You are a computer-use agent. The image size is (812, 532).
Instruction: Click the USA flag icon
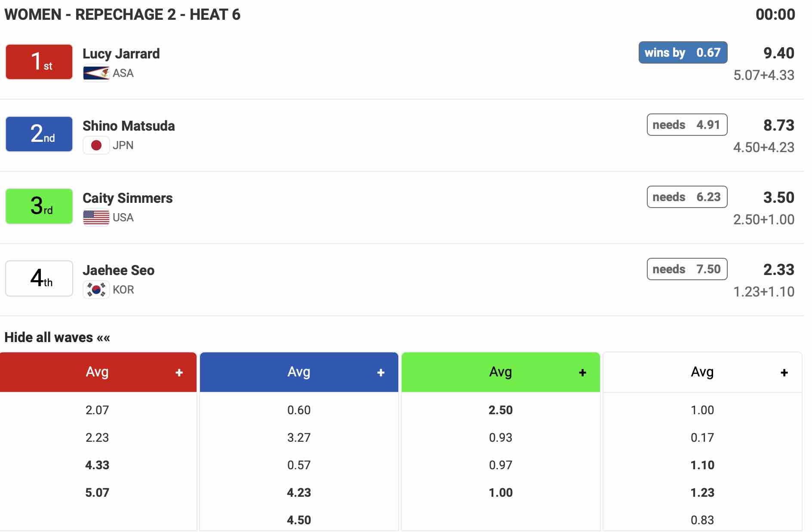(x=96, y=217)
